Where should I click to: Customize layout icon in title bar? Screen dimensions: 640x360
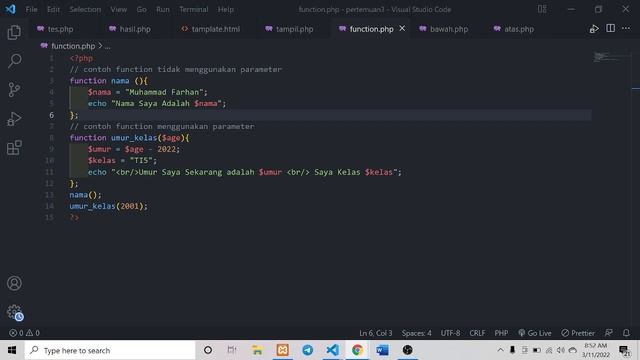click(x=542, y=9)
